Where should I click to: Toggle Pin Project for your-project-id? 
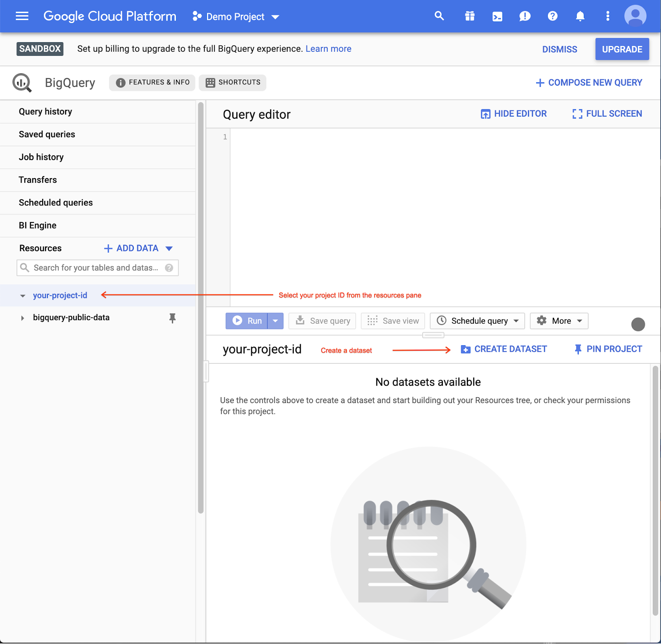[608, 349]
